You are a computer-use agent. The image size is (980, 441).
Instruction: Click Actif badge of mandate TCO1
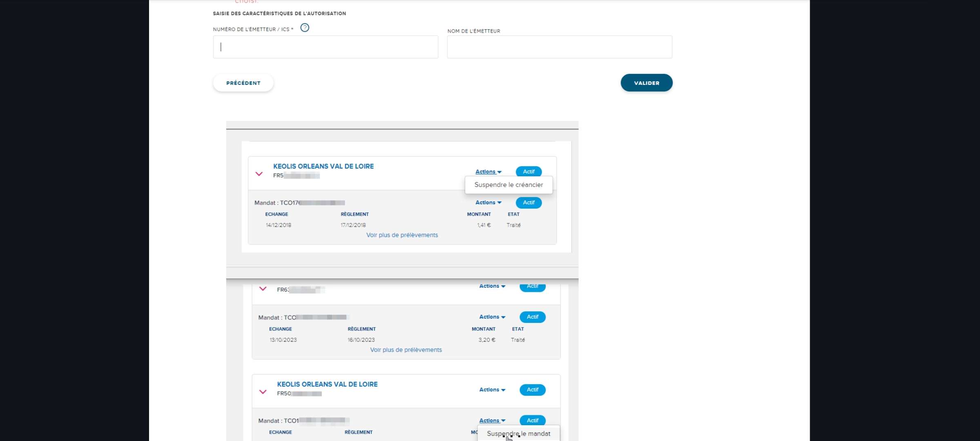[x=532, y=421]
